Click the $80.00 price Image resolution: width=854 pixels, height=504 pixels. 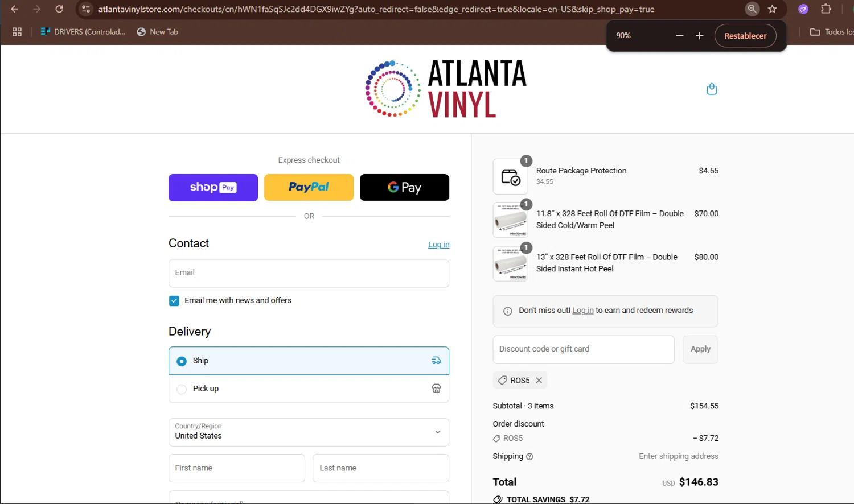[707, 257]
